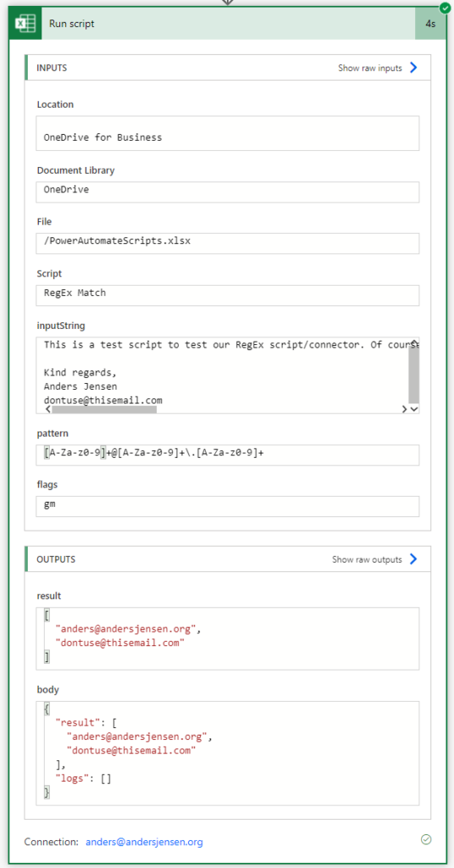Click the flags field containing gm

(x=227, y=506)
